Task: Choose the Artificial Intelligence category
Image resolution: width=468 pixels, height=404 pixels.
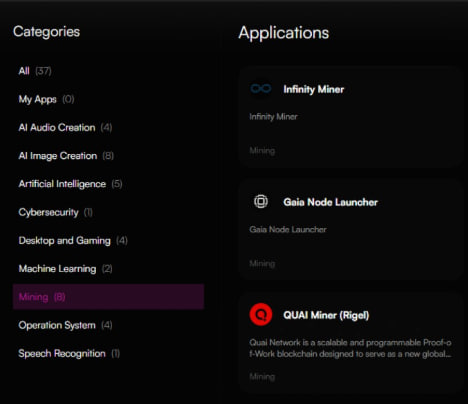Action: [108, 184]
